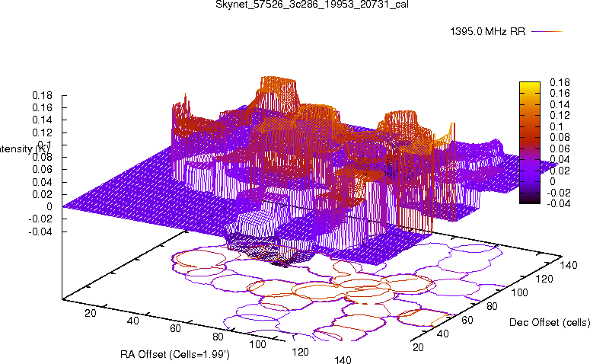This screenshot has width=590, height=364.
Task: Select the color bar label -0.04
Action: click(558, 203)
